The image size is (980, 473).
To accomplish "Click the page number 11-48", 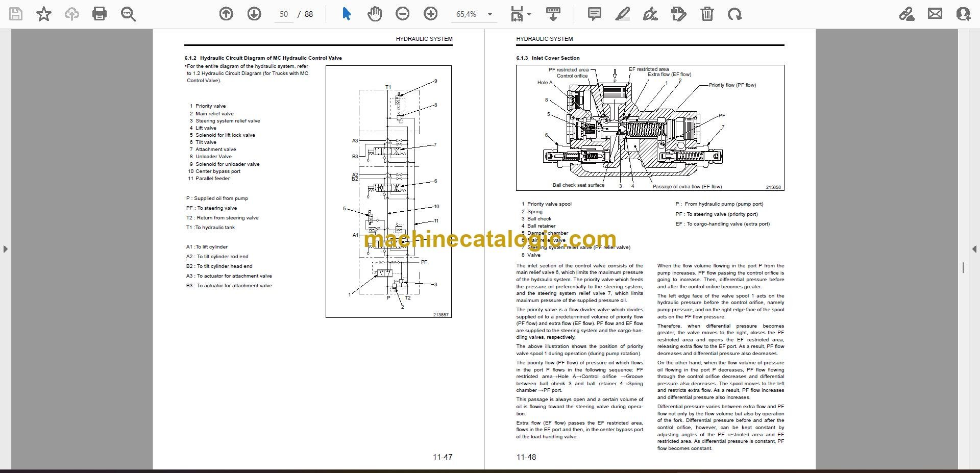I will tap(526, 457).
